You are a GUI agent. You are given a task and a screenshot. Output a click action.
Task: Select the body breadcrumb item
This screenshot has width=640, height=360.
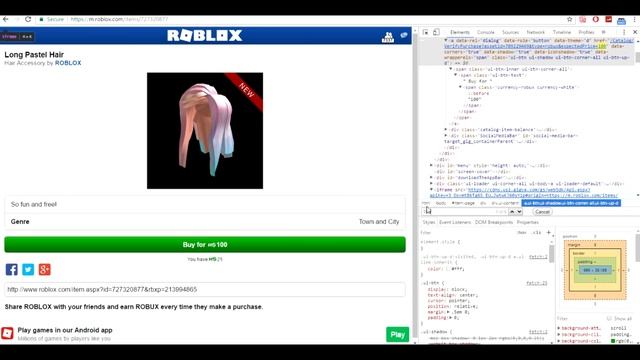pos(441,203)
